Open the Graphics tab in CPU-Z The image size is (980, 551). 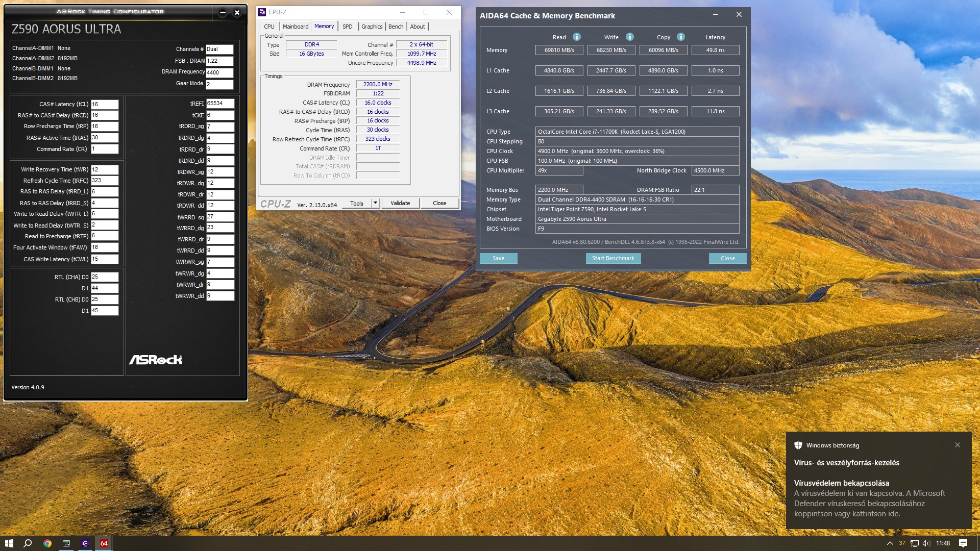coord(372,27)
